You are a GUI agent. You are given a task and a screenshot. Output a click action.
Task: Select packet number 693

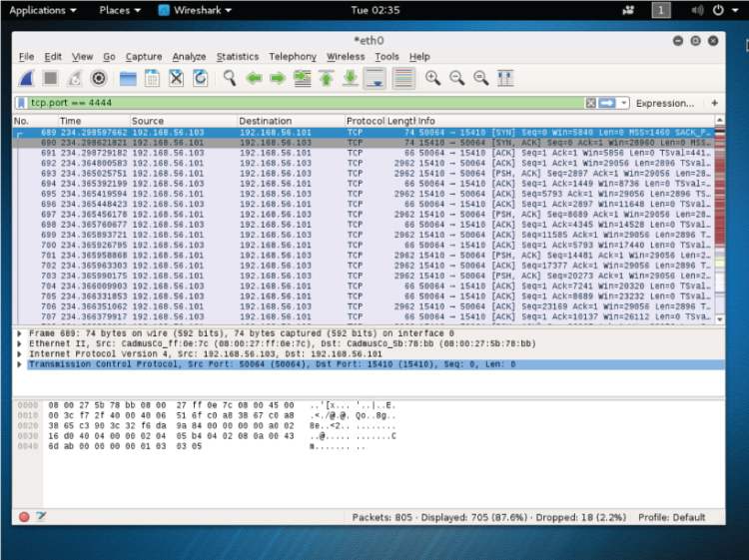(x=364, y=174)
